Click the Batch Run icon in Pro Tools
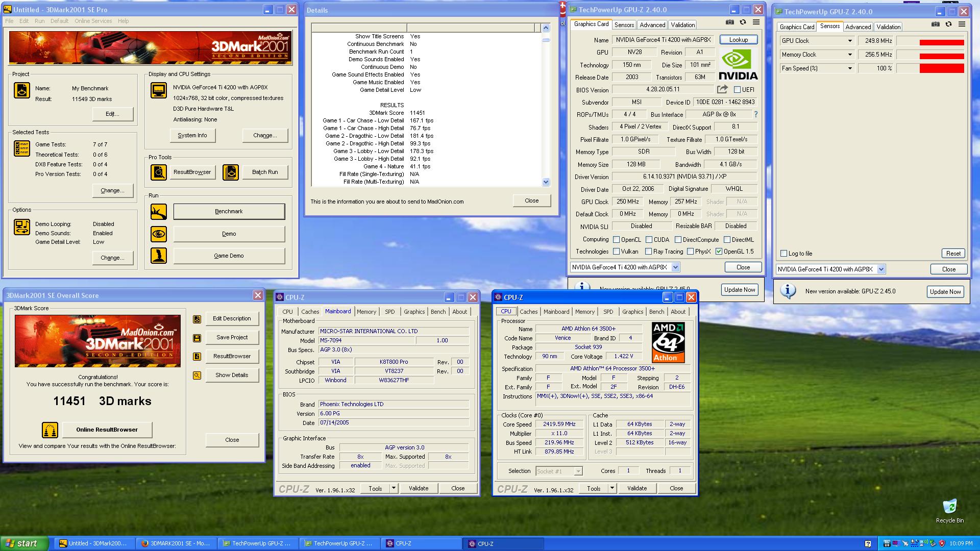Screen dimensions: 980x551 coord(231,172)
